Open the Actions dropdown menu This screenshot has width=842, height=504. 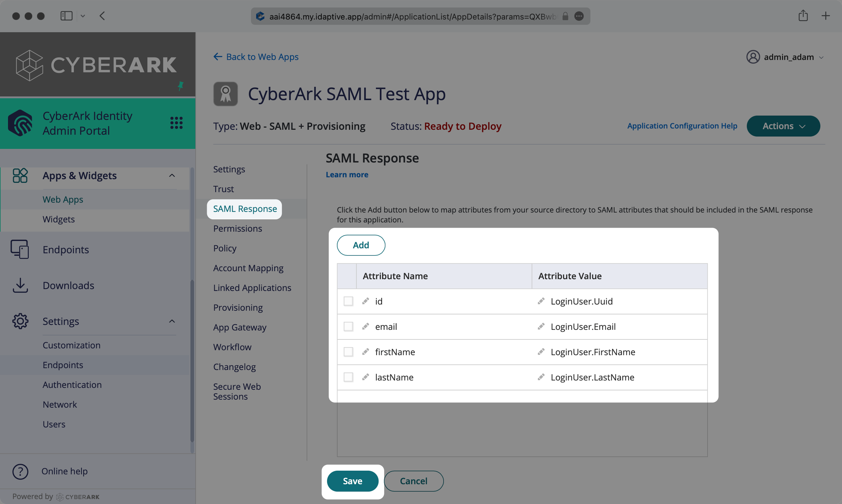[x=783, y=126]
